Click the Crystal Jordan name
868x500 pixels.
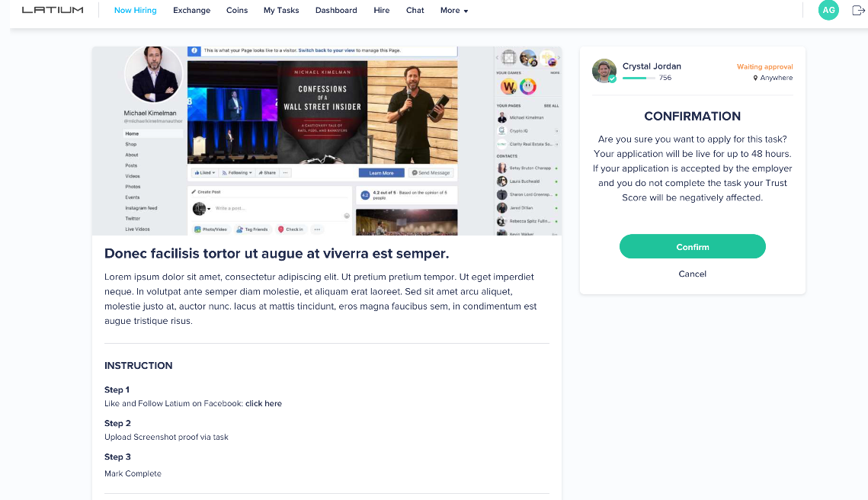tap(652, 66)
